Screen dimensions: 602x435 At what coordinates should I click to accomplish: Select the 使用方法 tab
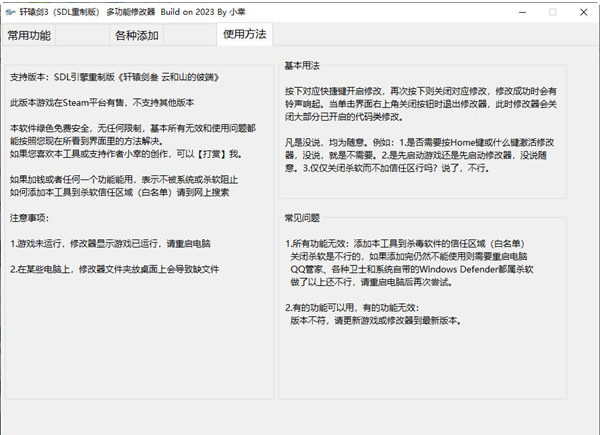(245, 34)
